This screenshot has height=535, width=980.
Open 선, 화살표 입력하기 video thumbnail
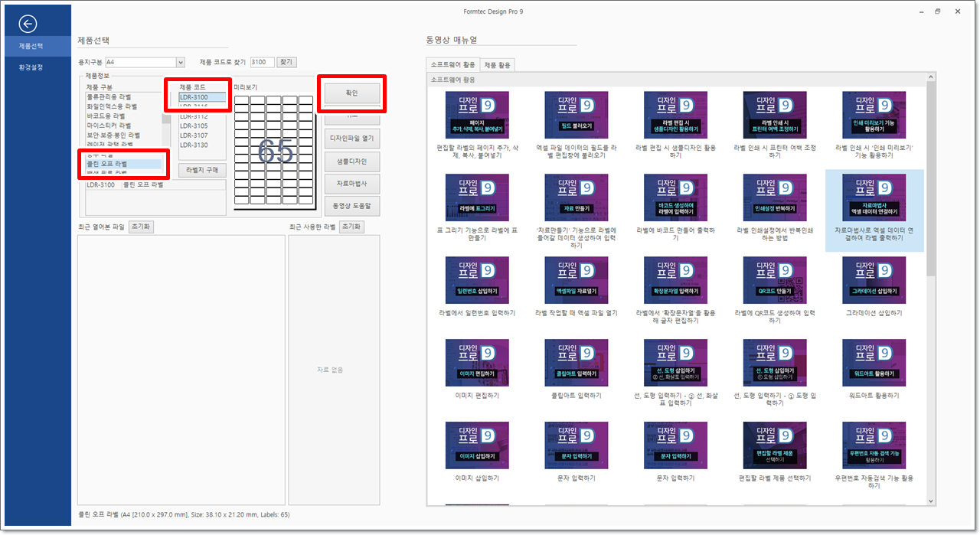675,363
